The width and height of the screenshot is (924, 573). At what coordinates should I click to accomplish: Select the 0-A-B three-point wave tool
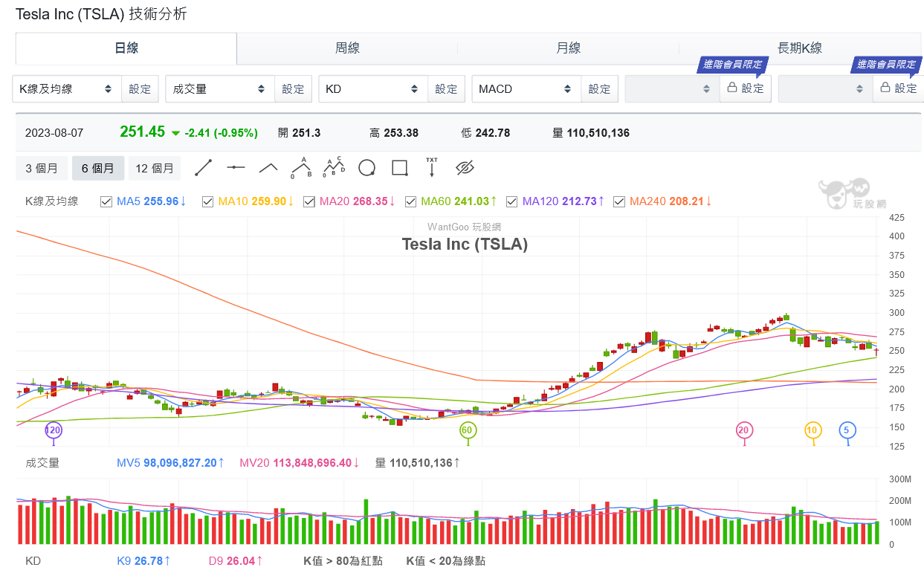(301, 168)
